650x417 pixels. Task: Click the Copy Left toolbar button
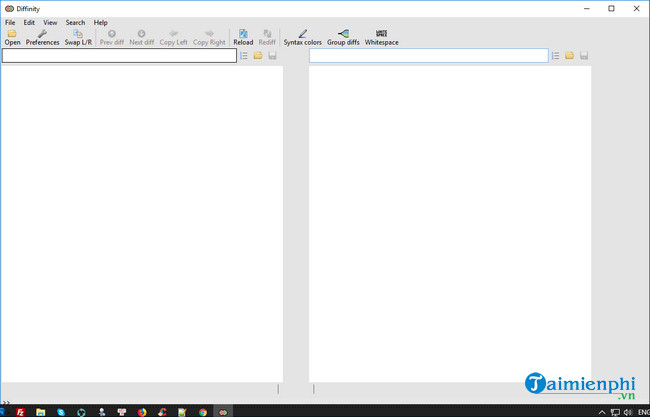[173, 37]
